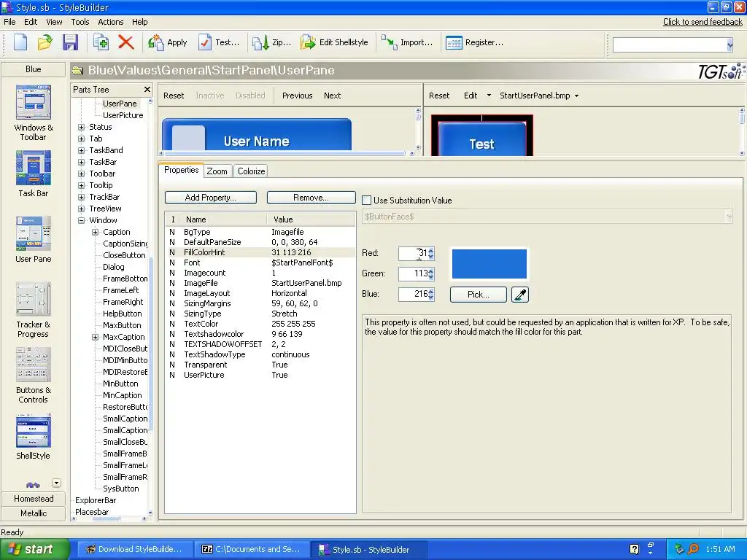Open the Edit menu

coord(31,22)
